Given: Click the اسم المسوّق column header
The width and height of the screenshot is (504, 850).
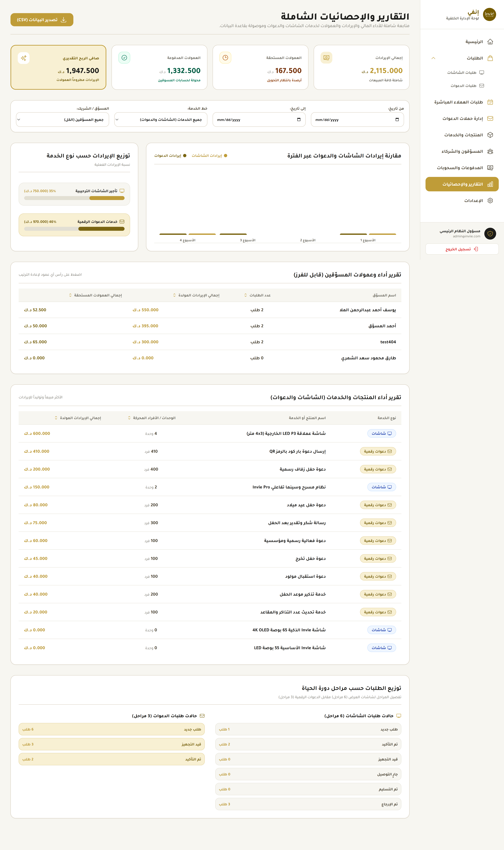Looking at the screenshot, I should coord(384,295).
